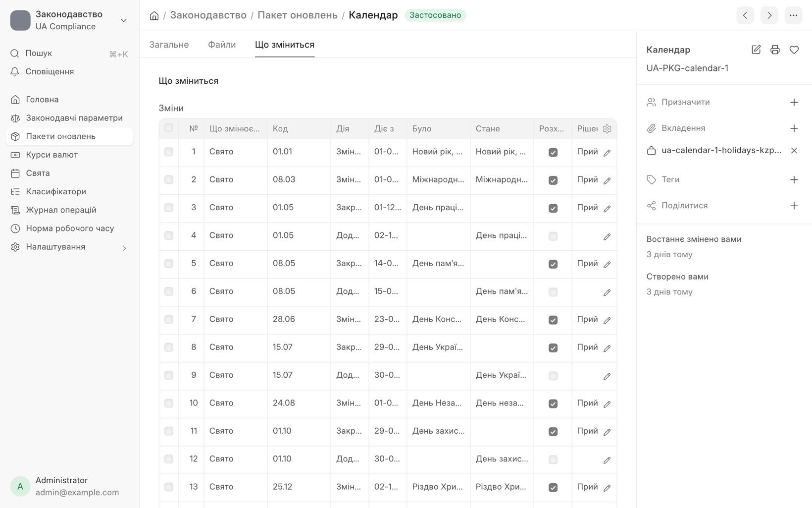Open Курси валют in sidebar
The height and width of the screenshot is (508, 812).
point(69,155)
